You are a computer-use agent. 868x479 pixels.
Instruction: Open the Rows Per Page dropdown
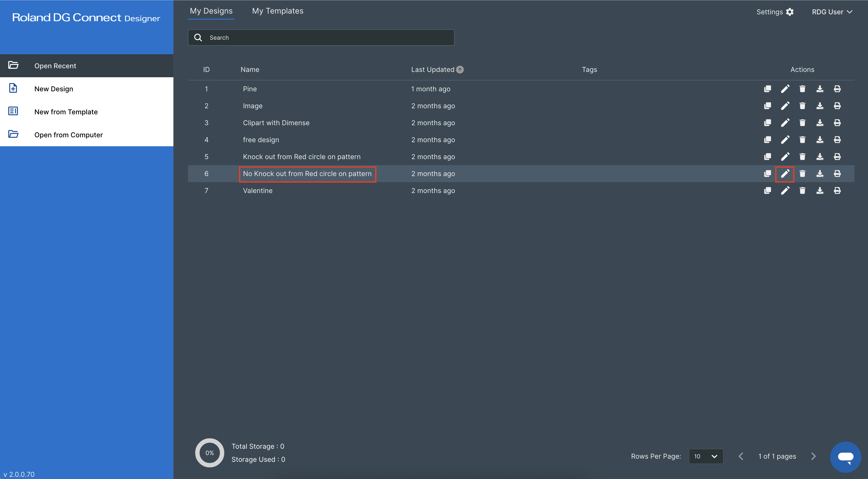705,456
